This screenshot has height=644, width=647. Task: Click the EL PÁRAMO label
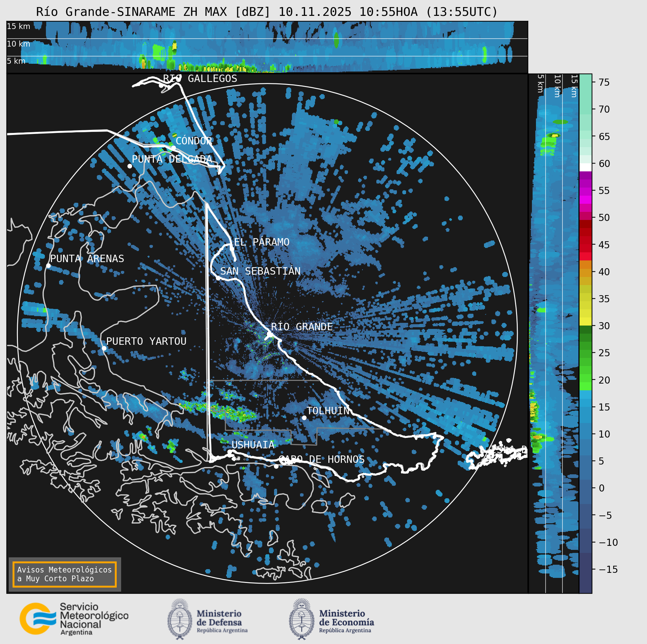click(x=262, y=242)
